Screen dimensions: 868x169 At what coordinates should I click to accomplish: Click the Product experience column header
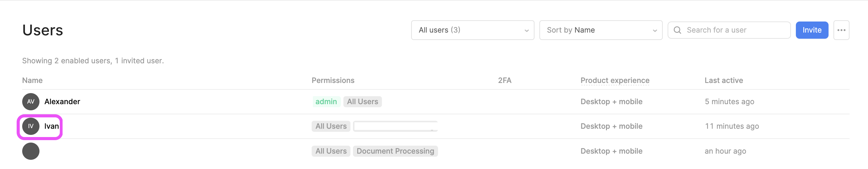[x=615, y=80]
